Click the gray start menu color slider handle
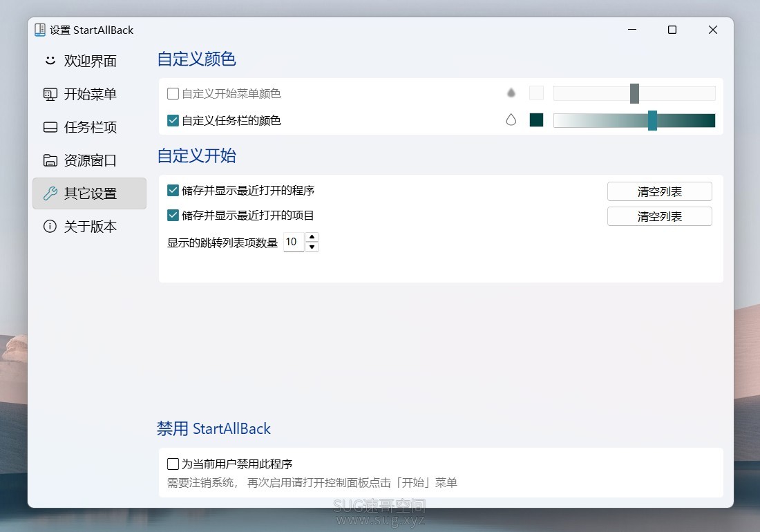This screenshot has height=532, width=760. point(634,93)
